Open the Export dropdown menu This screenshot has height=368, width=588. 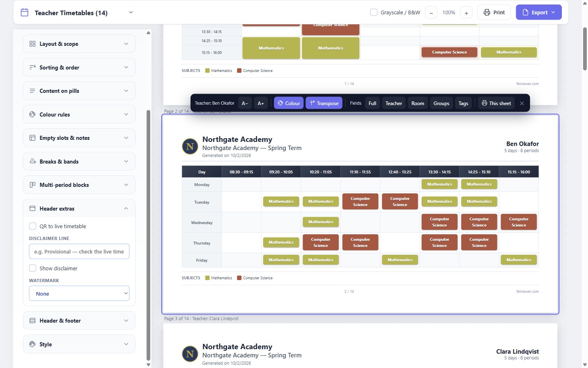tap(539, 12)
